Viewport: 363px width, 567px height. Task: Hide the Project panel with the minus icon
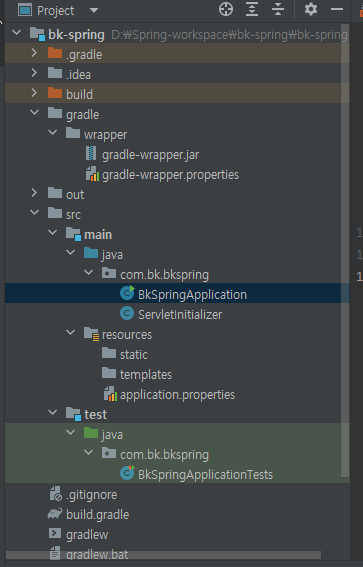pos(337,9)
